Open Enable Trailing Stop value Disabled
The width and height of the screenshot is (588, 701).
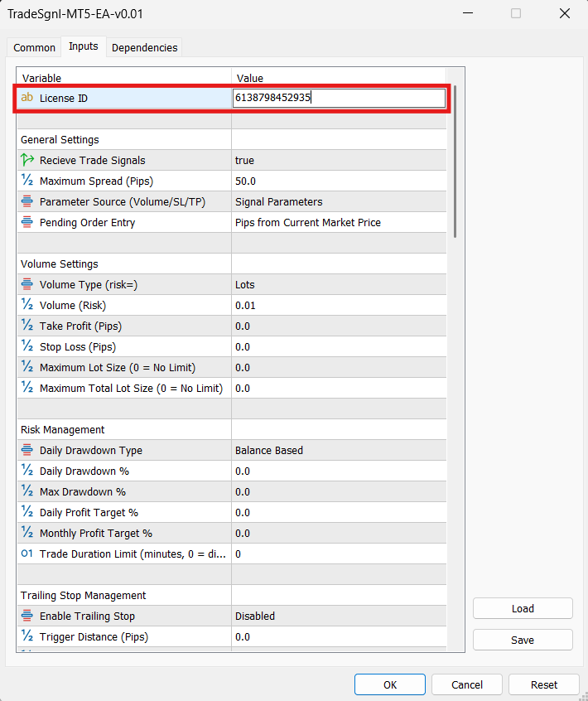(x=339, y=616)
